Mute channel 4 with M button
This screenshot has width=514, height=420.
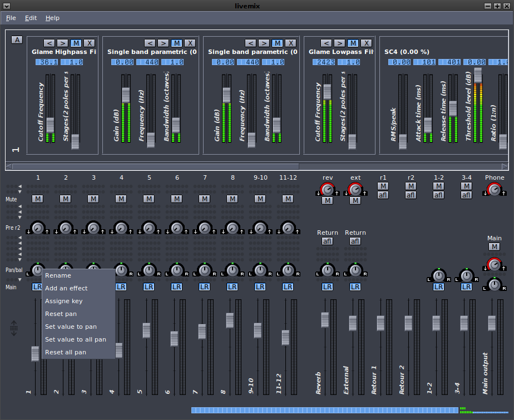click(121, 199)
